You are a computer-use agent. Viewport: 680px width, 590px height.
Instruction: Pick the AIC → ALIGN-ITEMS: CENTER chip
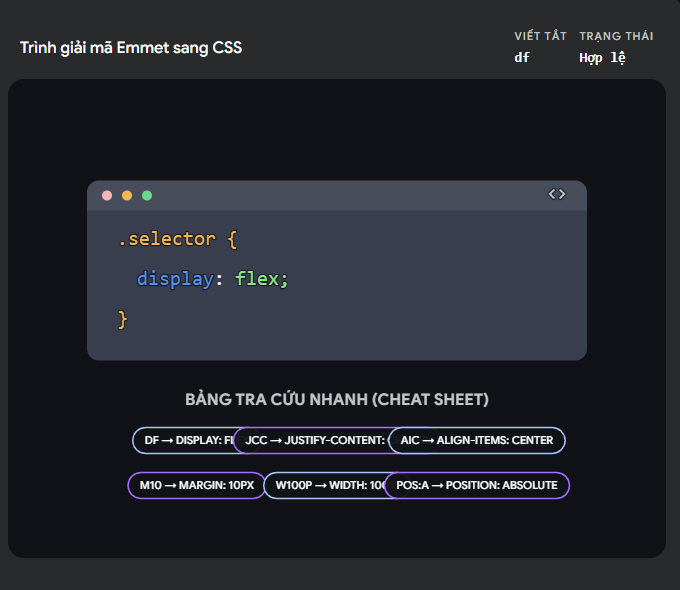point(477,440)
